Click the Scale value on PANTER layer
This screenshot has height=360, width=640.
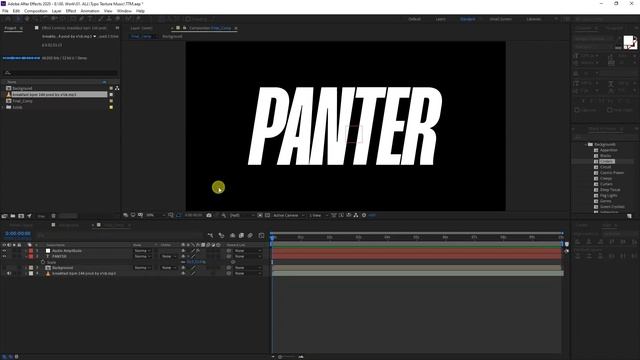click(196, 262)
